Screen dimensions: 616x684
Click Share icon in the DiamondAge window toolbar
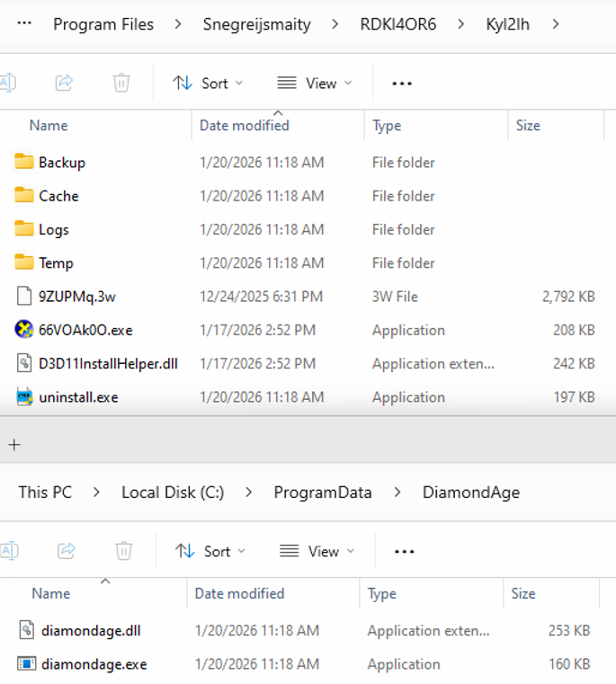coord(67,550)
